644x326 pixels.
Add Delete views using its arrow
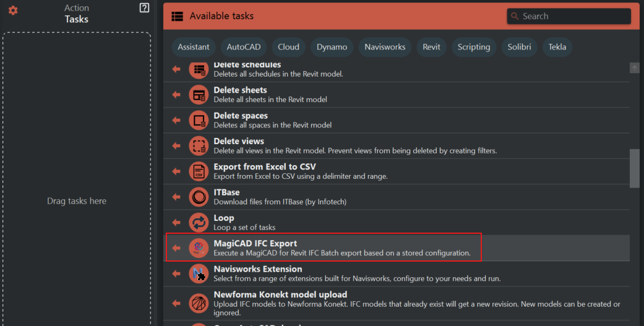[x=176, y=146]
